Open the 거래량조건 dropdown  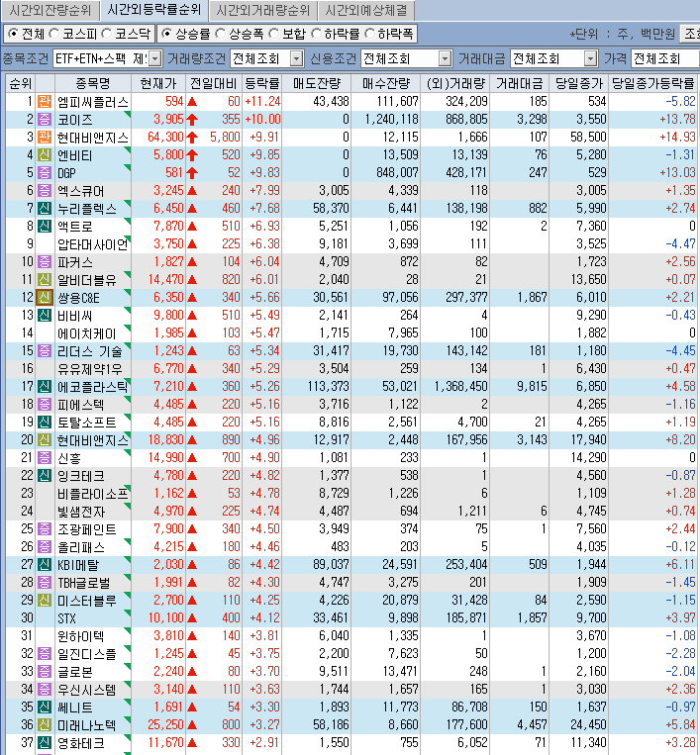297,58
